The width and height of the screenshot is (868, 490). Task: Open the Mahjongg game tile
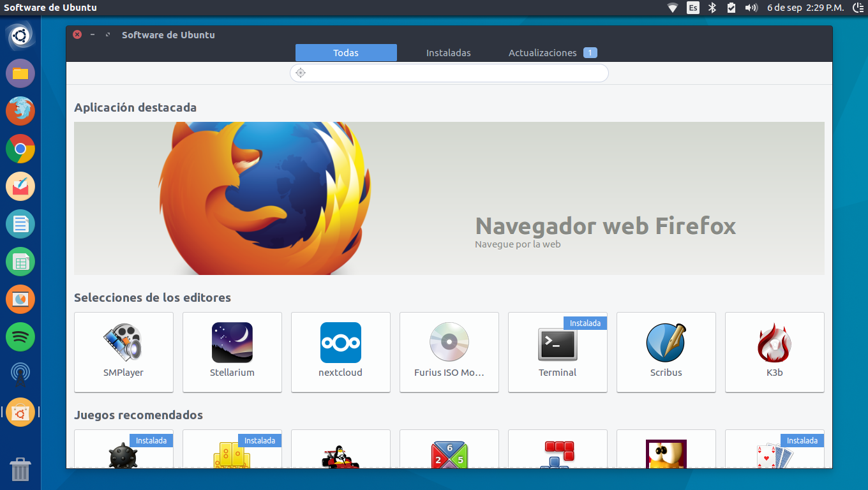click(232, 449)
